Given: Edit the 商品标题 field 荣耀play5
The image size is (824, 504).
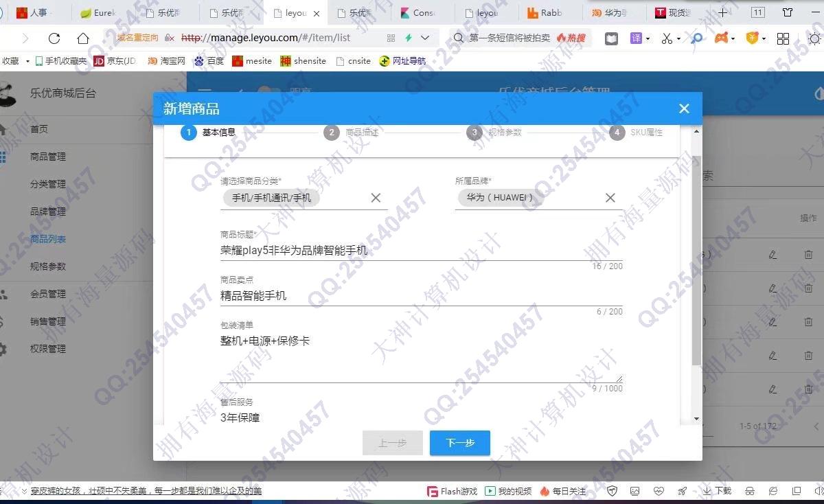Looking at the screenshot, I should 421,251.
